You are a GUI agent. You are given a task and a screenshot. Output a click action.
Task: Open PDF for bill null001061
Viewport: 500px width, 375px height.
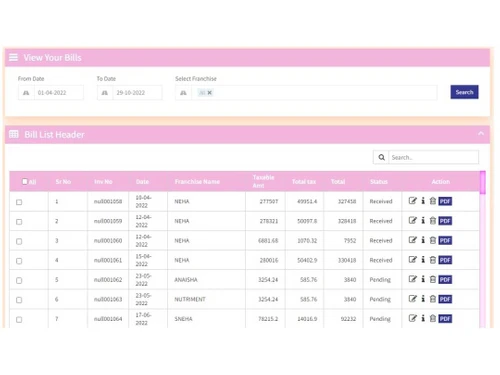click(x=445, y=260)
